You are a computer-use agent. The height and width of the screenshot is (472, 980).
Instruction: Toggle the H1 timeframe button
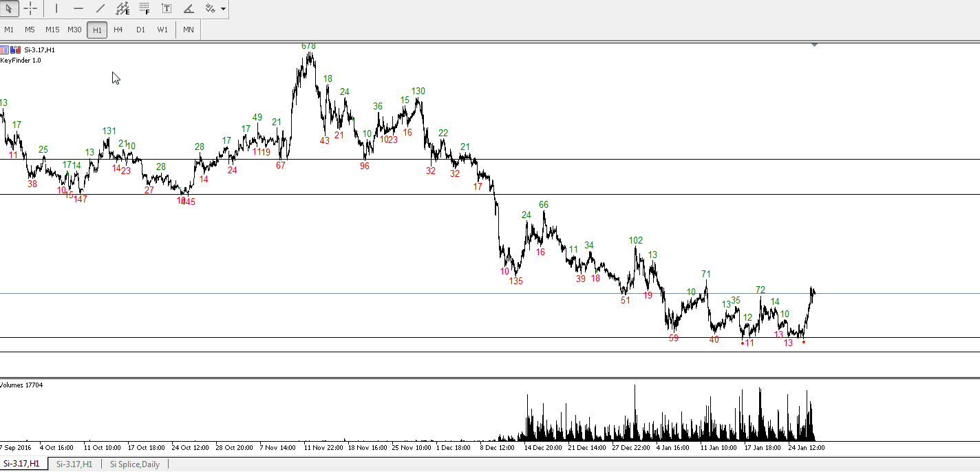(x=97, y=30)
